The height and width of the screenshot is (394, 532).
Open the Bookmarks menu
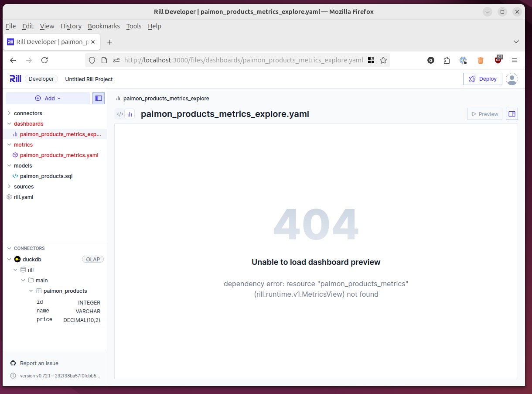[x=104, y=26]
